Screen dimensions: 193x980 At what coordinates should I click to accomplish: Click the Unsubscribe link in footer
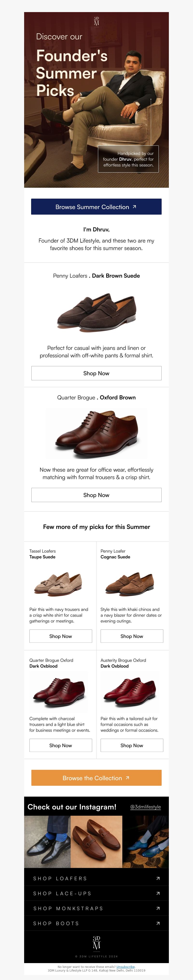click(x=125, y=967)
